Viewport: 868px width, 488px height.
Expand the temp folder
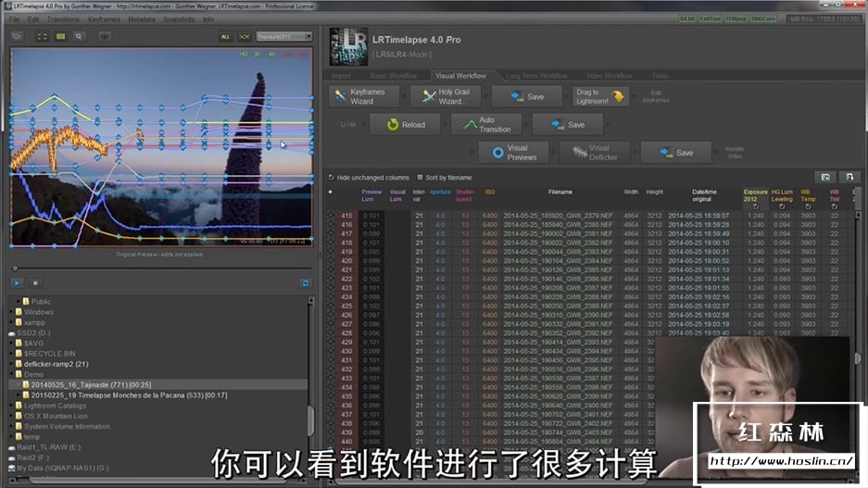click(12, 437)
